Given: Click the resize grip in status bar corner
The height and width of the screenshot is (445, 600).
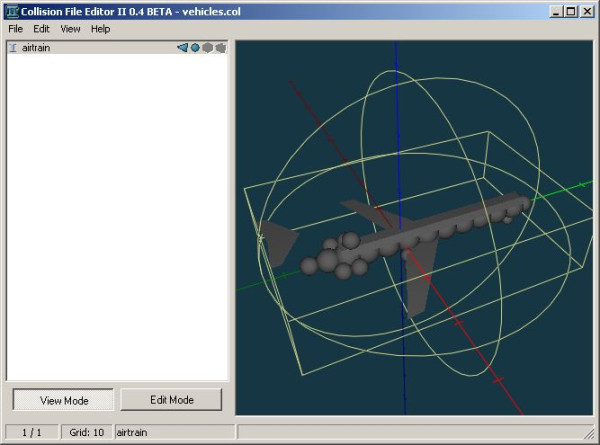Looking at the screenshot, I should pyautogui.click(x=589, y=434).
